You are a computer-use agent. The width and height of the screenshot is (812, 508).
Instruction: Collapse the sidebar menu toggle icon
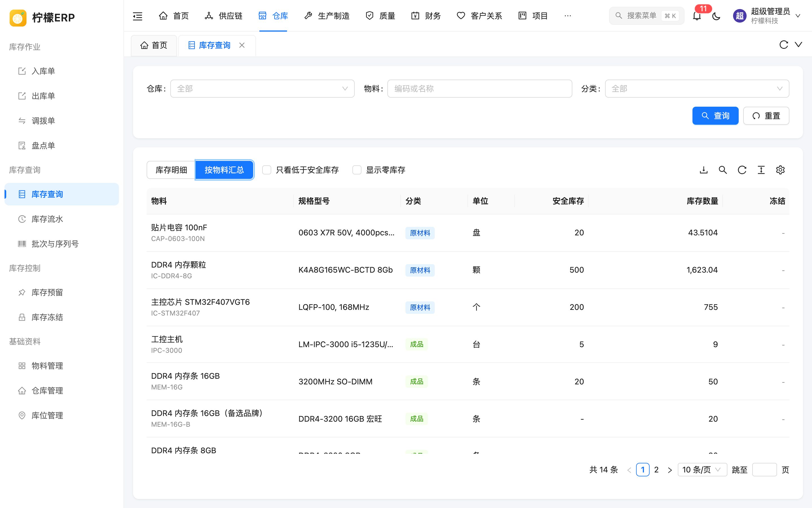click(138, 16)
